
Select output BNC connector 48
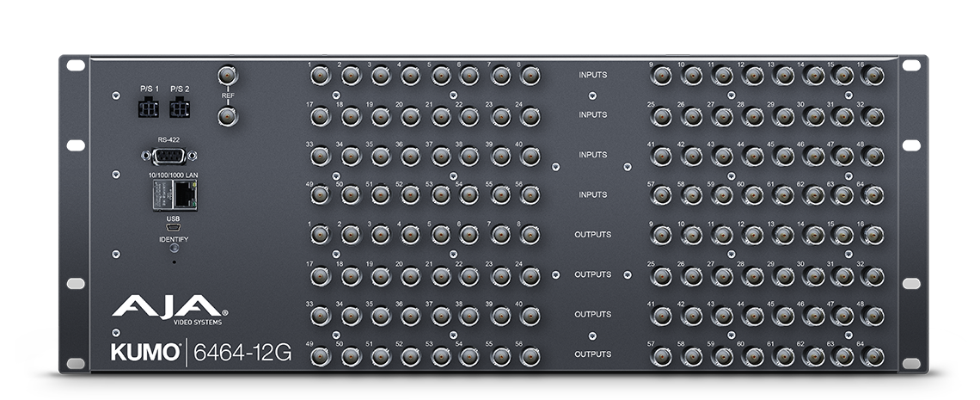click(x=873, y=317)
